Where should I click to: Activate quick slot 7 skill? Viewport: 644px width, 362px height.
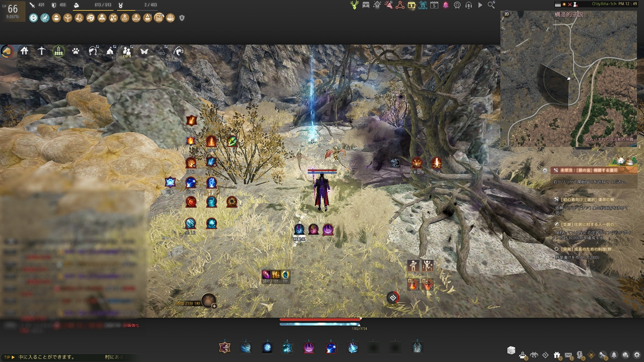tap(353, 347)
